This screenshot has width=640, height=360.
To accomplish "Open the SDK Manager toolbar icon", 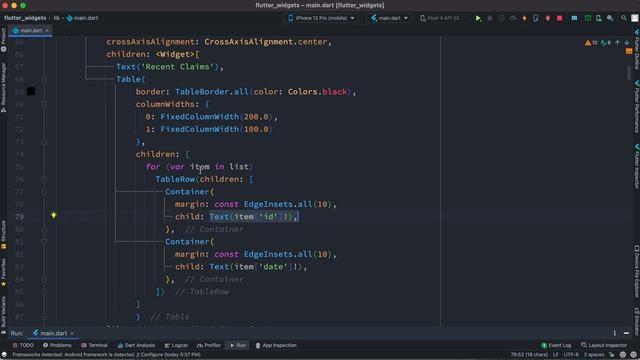I will [x=610, y=18].
